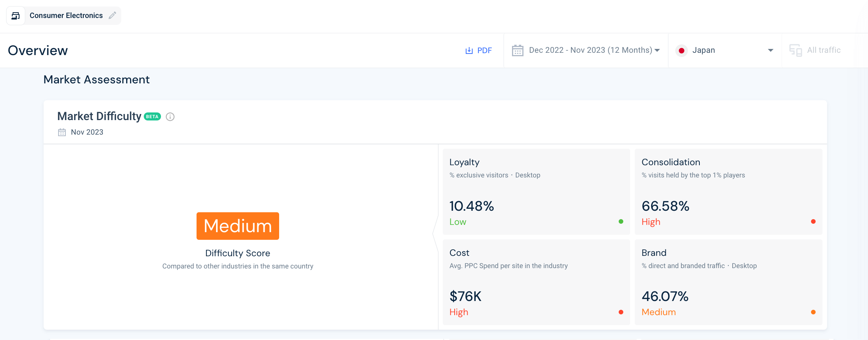Click the Japan flag icon
Image resolution: width=868 pixels, height=340 pixels.
click(x=681, y=50)
